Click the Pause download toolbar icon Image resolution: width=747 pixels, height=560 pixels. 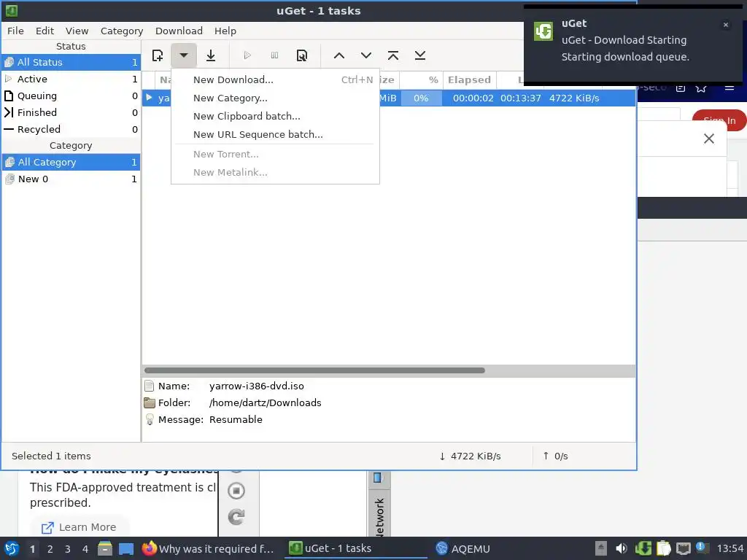click(x=274, y=55)
